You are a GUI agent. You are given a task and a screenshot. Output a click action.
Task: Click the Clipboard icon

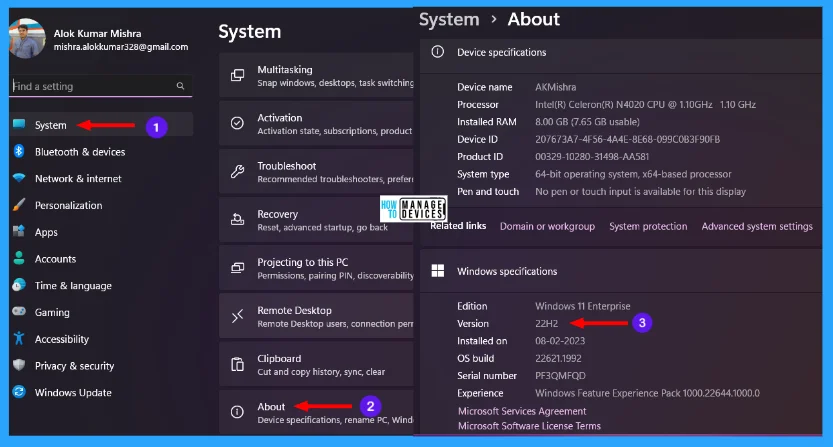coord(237,364)
